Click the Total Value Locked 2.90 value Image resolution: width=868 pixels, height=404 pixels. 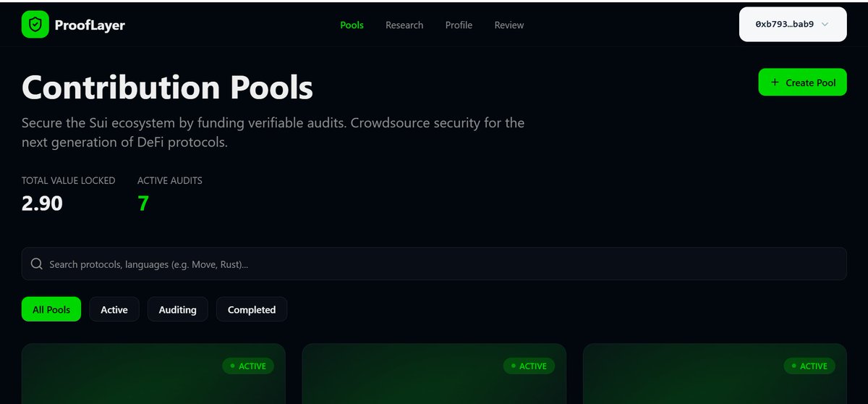pyautogui.click(x=42, y=203)
